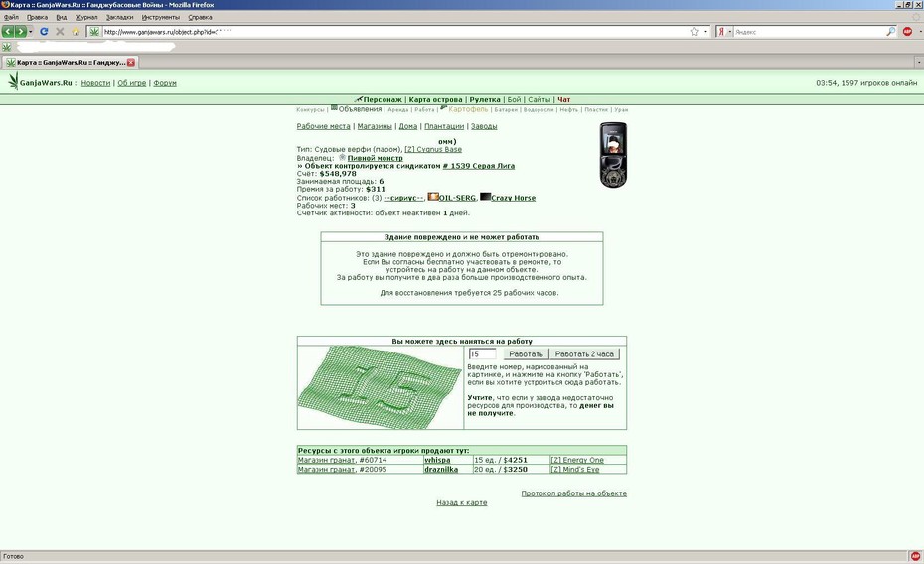
Task: Open Рабочие места list
Action: (x=323, y=126)
